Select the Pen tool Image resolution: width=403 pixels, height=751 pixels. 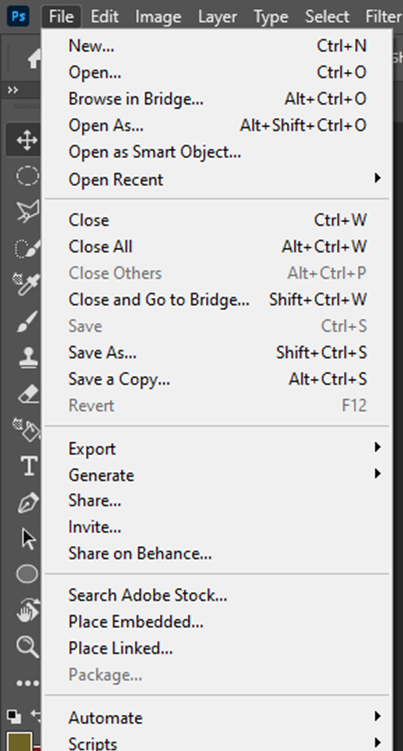pos(28,502)
